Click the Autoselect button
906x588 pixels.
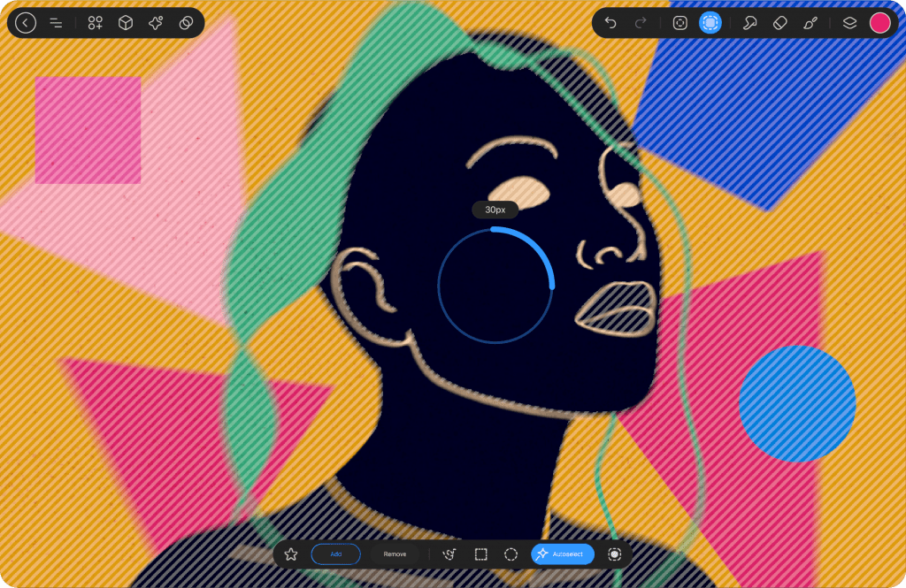[x=563, y=554]
